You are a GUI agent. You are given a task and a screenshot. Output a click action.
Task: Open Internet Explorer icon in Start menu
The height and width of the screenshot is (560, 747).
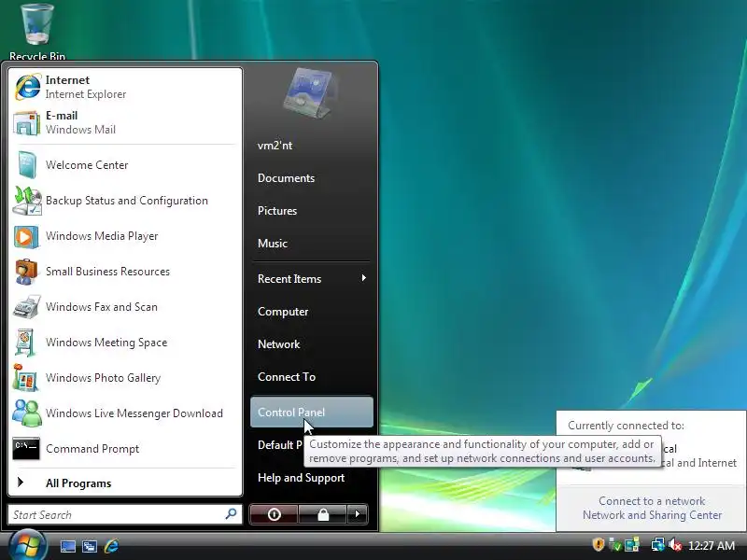click(28, 87)
